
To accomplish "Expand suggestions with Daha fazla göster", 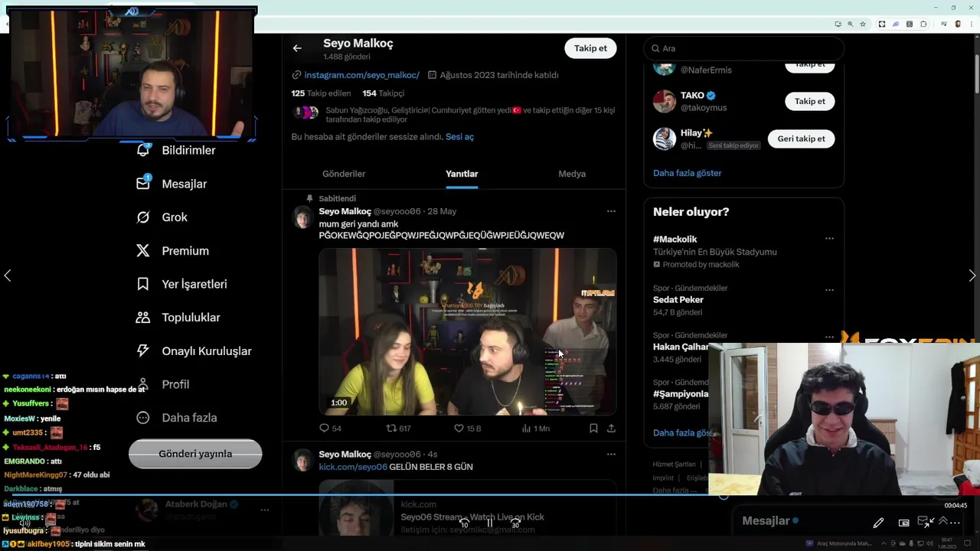I will point(687,173).
